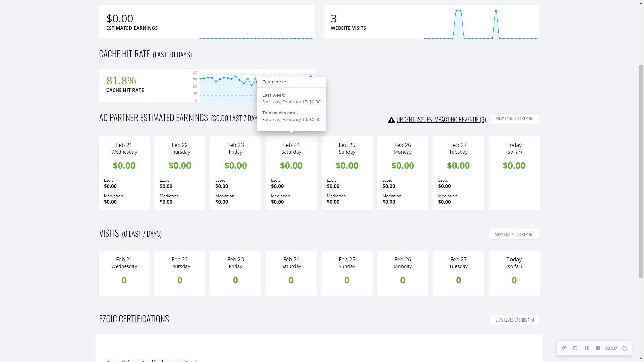Click the Website Visits sparkline chart
The width and height of the screenshot is (644, 362).
480,25
